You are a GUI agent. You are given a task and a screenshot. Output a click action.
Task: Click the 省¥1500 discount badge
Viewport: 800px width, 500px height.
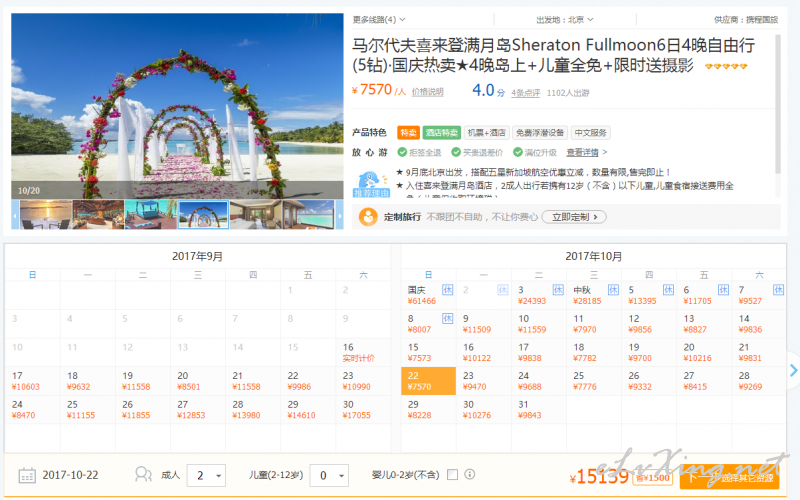click(653, 478)
